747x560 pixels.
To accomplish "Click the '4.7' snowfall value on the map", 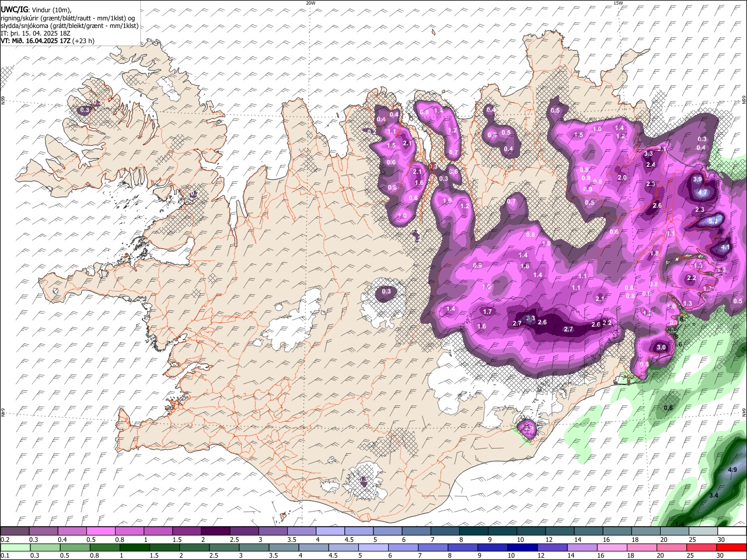I will click(703, 192).
